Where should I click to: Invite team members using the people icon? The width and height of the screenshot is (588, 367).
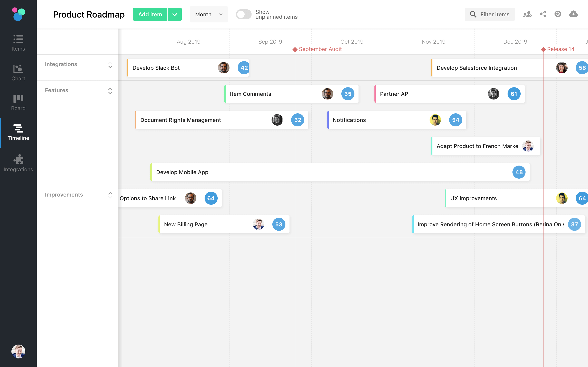[x=527, y=14]
